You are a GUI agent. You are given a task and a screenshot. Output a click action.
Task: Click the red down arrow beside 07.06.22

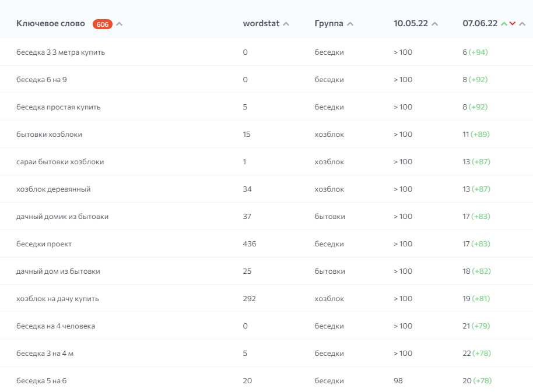(x=512, y=23)
